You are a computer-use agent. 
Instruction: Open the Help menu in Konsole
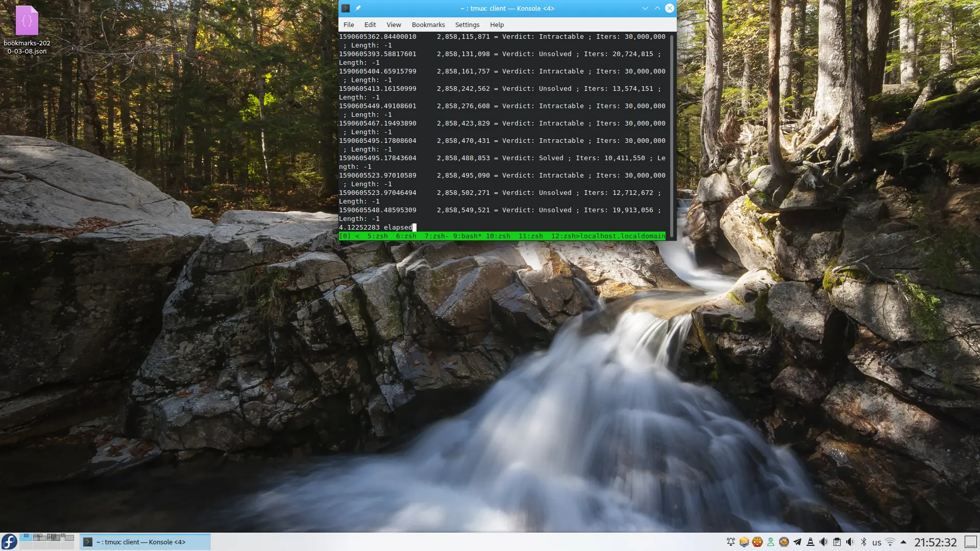click(497, 24)
